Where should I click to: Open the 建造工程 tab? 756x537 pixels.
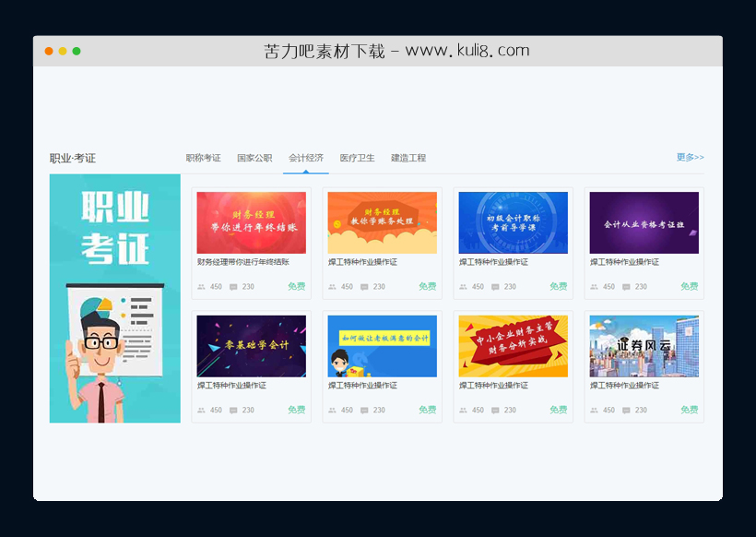click(411, 157)
